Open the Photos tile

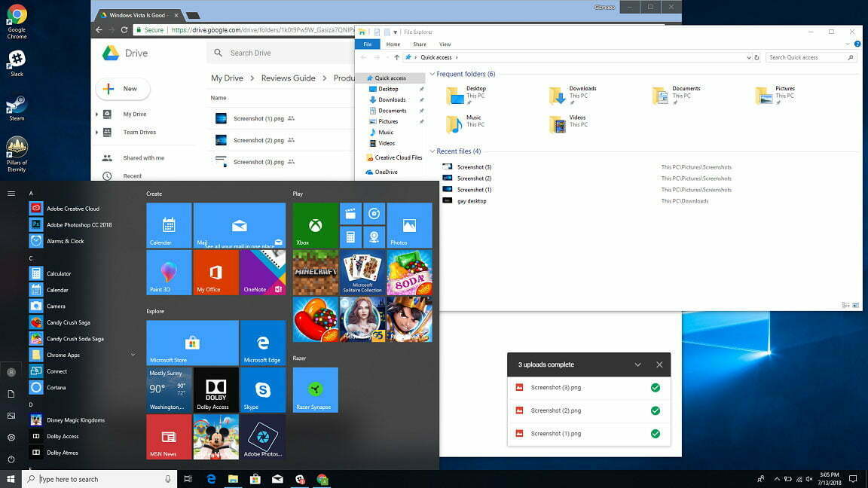pyautogui.click(x=409, y=225)
